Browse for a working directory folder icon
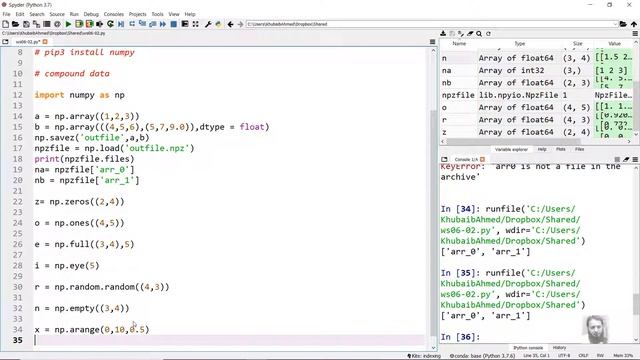 pos(623,24)
